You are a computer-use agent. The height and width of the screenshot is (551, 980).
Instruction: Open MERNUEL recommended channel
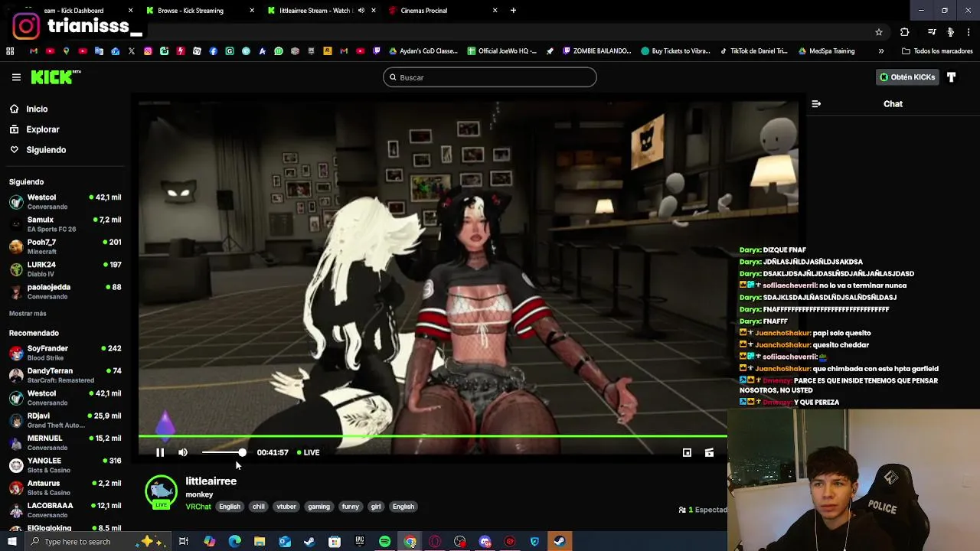65,442
